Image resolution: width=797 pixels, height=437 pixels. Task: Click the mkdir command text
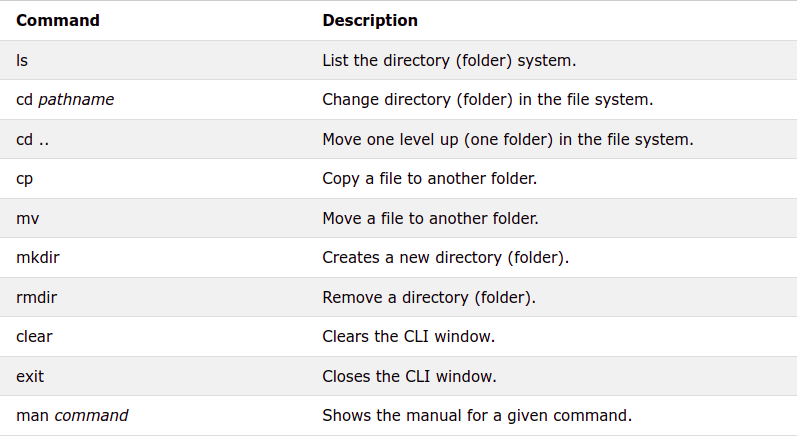coord(38,257)
